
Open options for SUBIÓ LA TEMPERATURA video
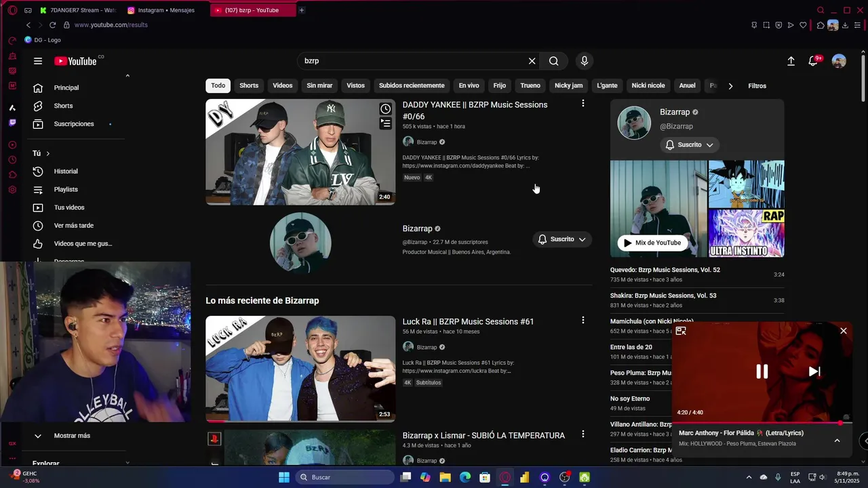pos(583,434)
